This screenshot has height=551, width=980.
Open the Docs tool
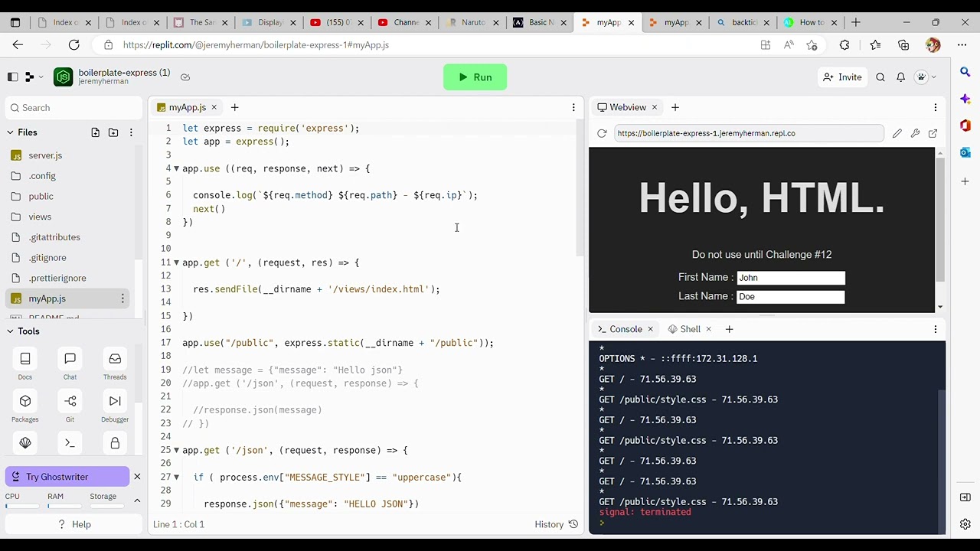pyautogui.click(x=25, y=365)
